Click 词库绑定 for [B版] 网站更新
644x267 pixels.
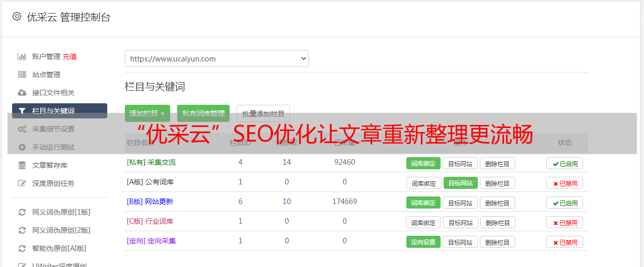(423, 203)
